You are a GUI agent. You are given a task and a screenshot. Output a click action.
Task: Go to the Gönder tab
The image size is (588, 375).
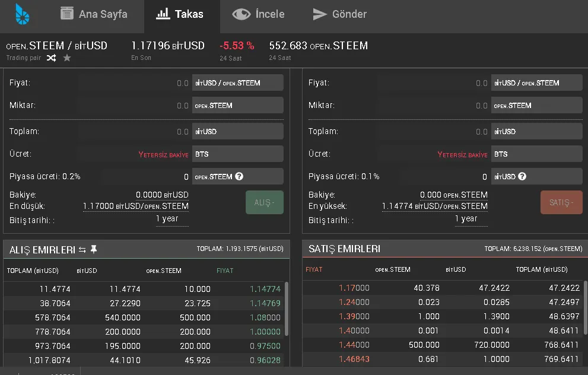tap(339, 14)
